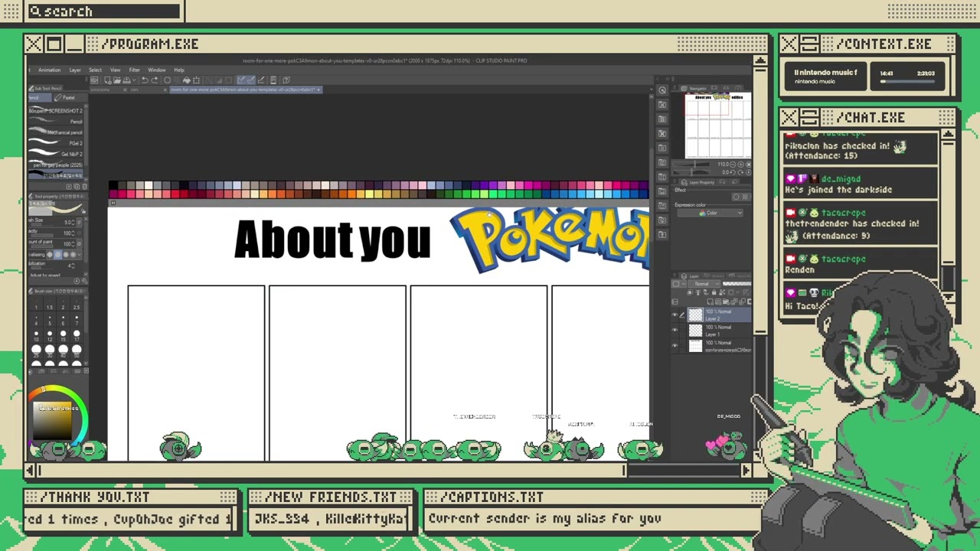Click the opacity value stepper
Viewport: 980px width, 551px height.
[73, 233]
